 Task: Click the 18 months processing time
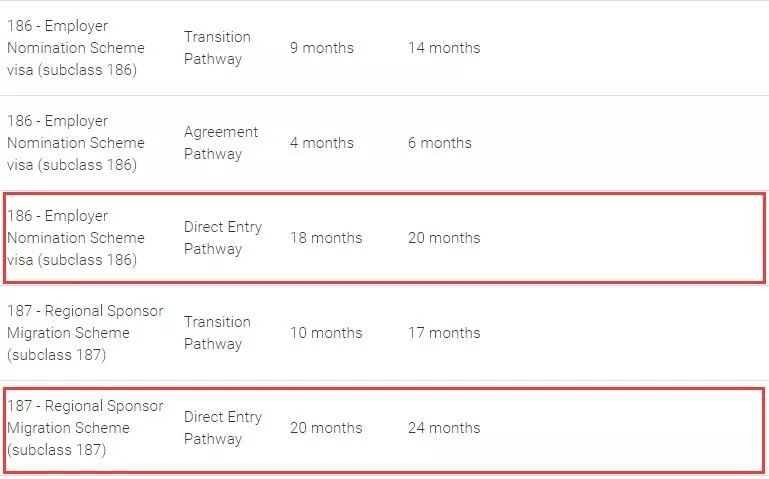[x=326, y=238]
